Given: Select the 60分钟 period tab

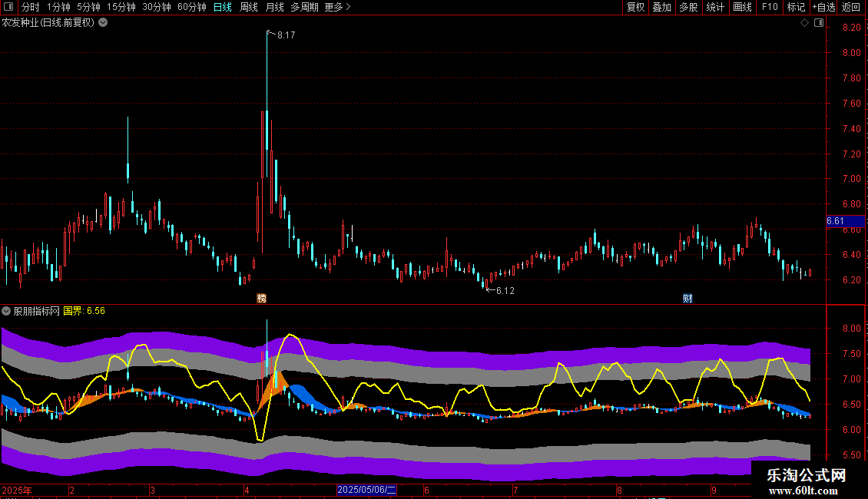Looking at the screenshot, I should point(191,7).
